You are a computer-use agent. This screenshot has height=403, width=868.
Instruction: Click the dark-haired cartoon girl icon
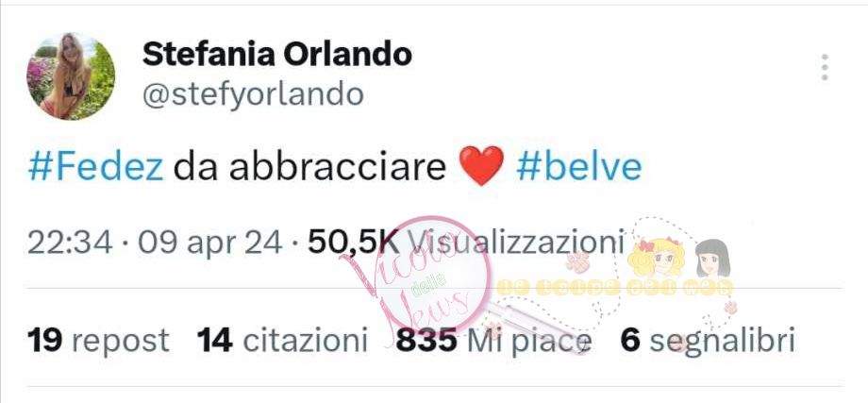(713, 258)
